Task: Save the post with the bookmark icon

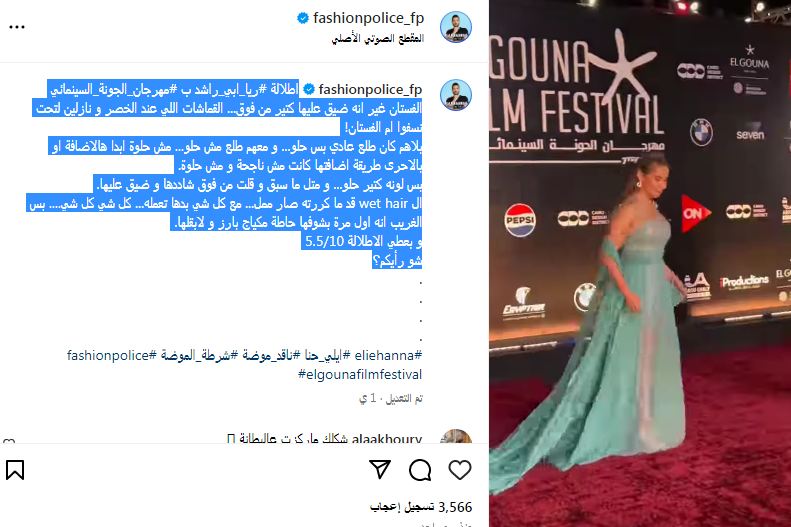Action: point(15,470)
